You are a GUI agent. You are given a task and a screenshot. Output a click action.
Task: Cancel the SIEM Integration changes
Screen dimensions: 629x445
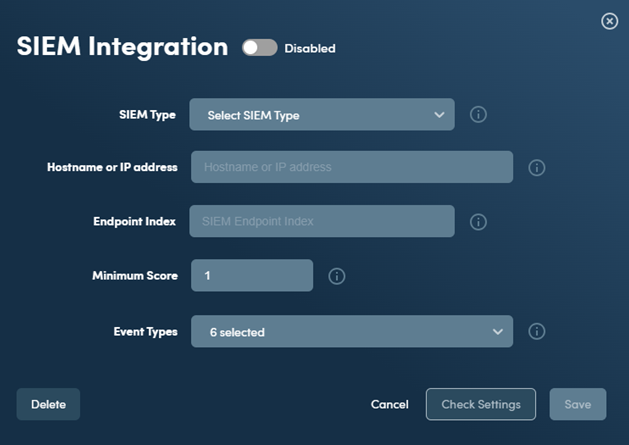[390, 404]
